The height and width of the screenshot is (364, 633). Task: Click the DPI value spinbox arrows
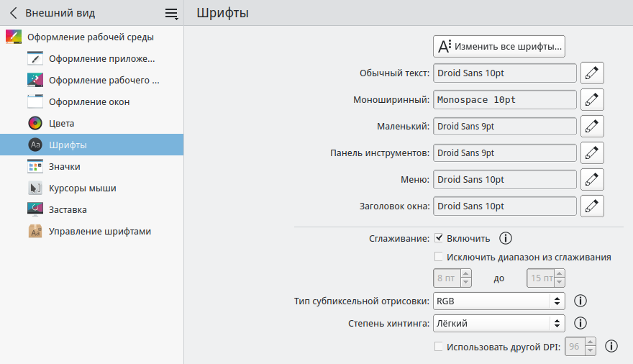pos(591,346)
